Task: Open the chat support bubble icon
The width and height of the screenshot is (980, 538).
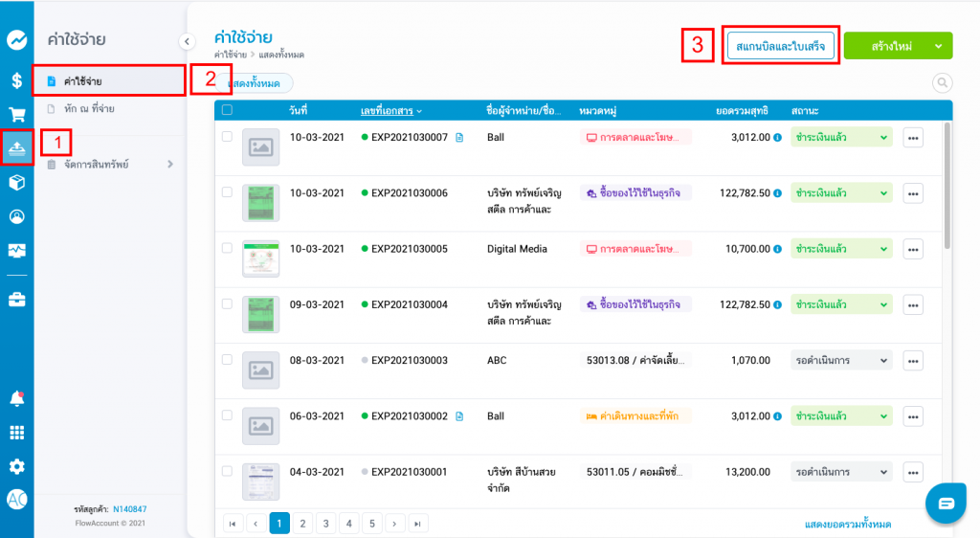Action: (x=946, y=504)
